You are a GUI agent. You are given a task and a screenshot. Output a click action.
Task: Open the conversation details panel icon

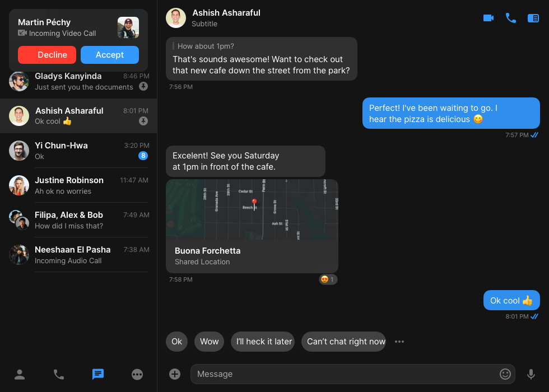[533, 17]
